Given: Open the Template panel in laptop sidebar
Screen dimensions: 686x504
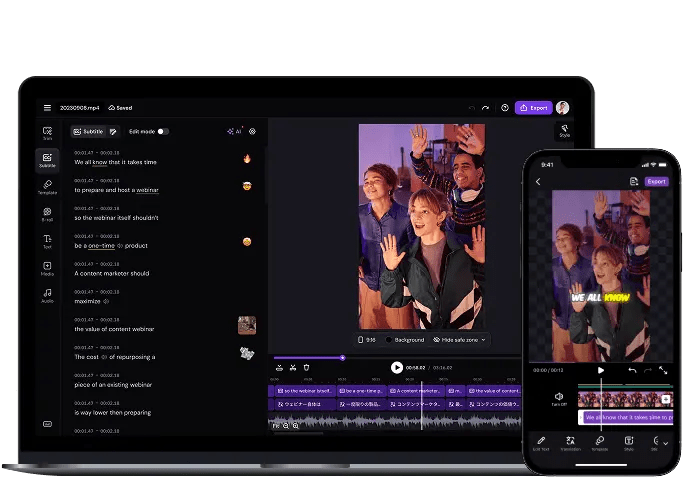Looking at the screenshot, I should (x=47, y=187).
